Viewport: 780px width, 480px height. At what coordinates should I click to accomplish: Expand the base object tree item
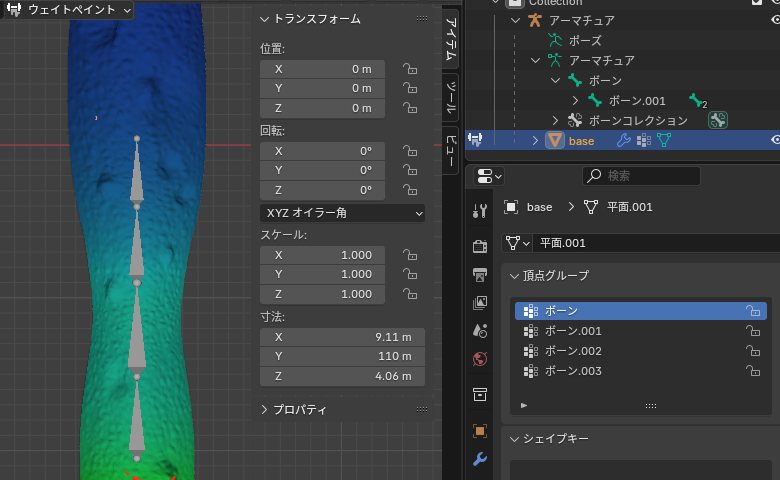(x=535, y=141)
